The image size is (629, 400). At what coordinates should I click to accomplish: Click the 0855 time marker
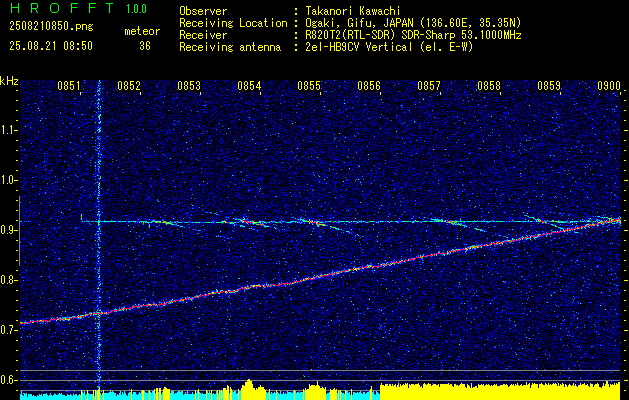point(309,86)
